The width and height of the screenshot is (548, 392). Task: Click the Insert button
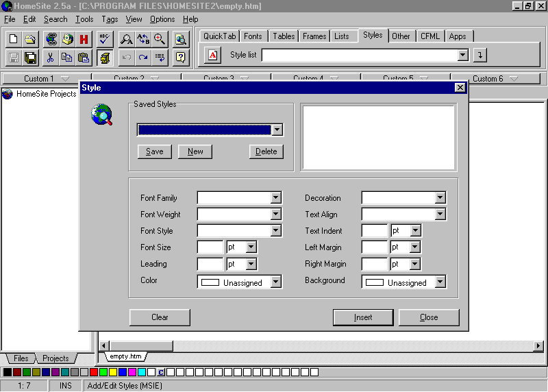pyautogui.click(x=363, y=317)
